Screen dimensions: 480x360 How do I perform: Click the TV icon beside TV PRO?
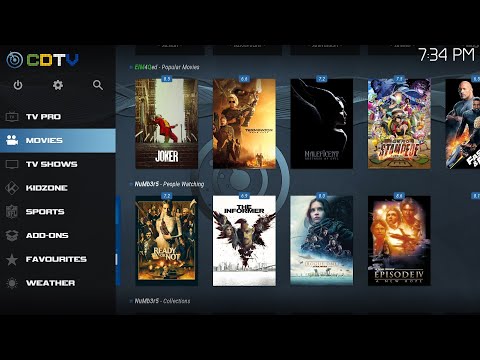point(12,117)
